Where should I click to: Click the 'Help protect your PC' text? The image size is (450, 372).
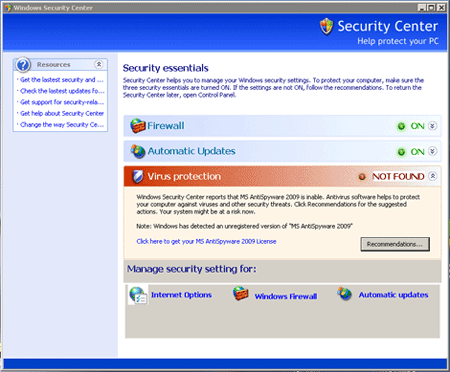click(x=398, y=41)
